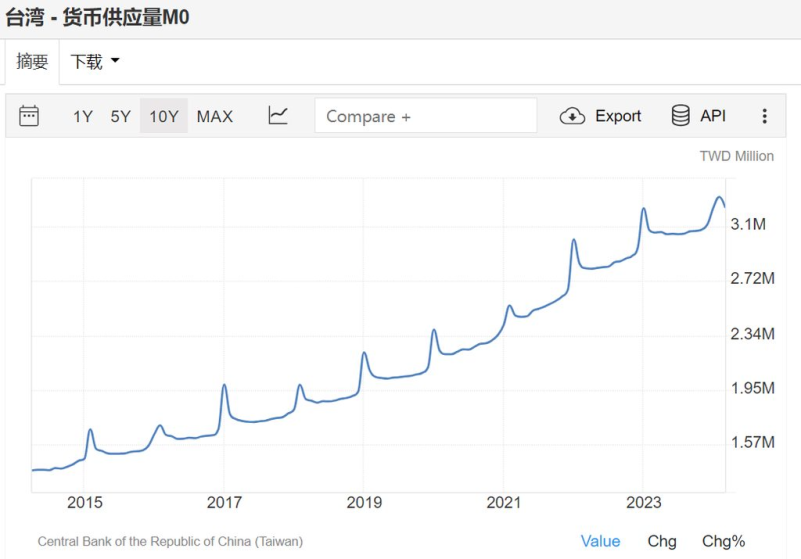Switch to the Chg view

[x=661, y=541]
